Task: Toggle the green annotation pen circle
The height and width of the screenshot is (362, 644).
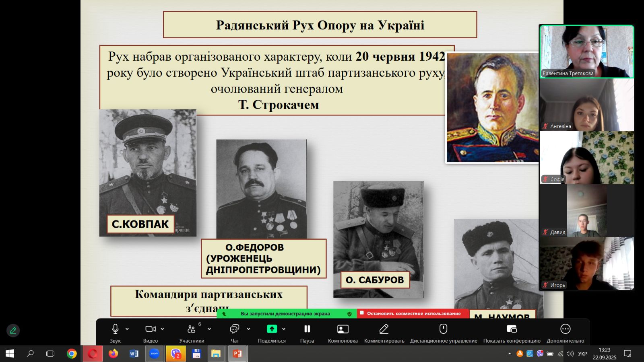Action: pyautogui.click(x=13, y=331)
